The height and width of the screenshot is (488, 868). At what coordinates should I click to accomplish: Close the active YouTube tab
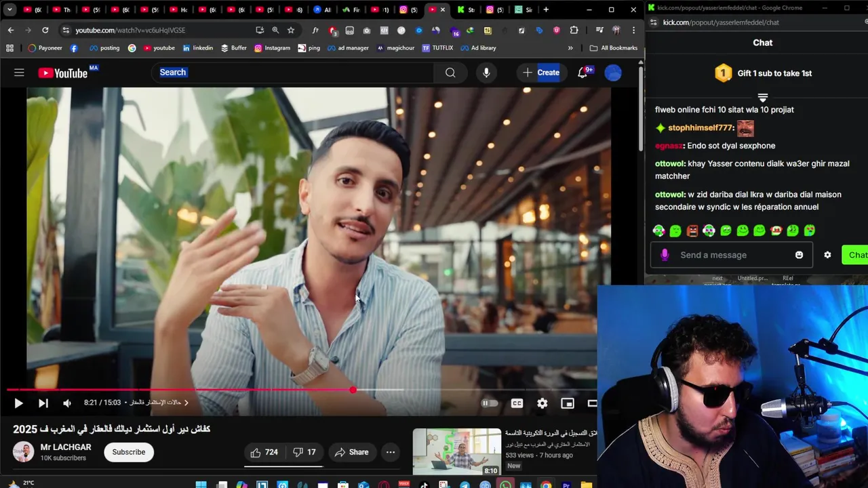pyautogui.click(x=443, y=9)
